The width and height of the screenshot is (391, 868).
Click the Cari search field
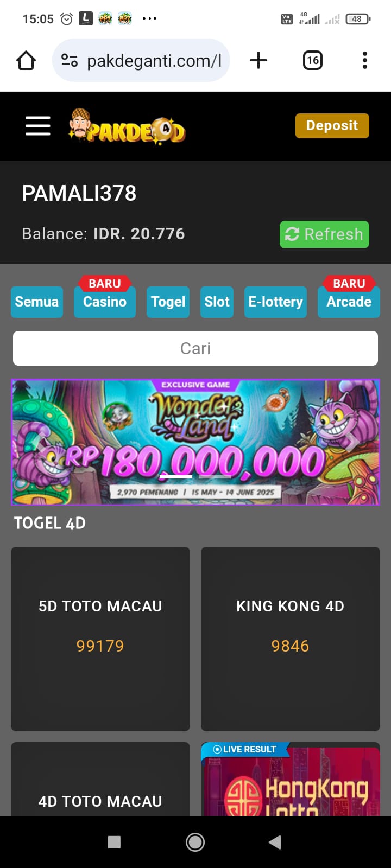[195, 348]
